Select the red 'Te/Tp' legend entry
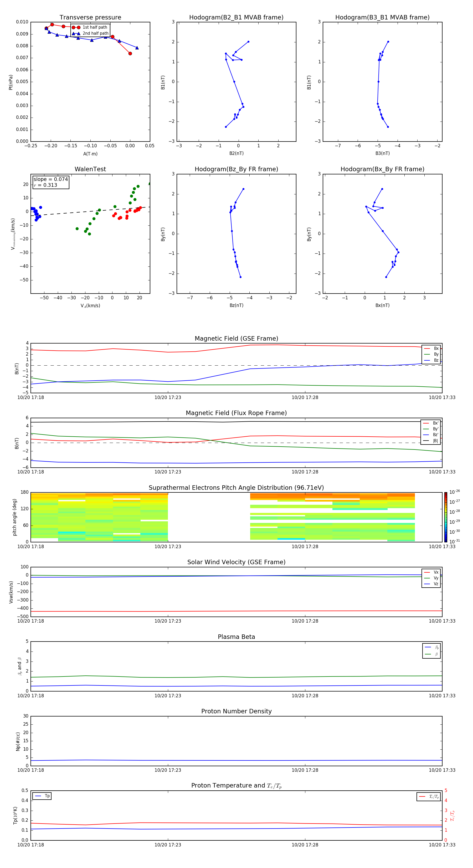 point(429,796)
